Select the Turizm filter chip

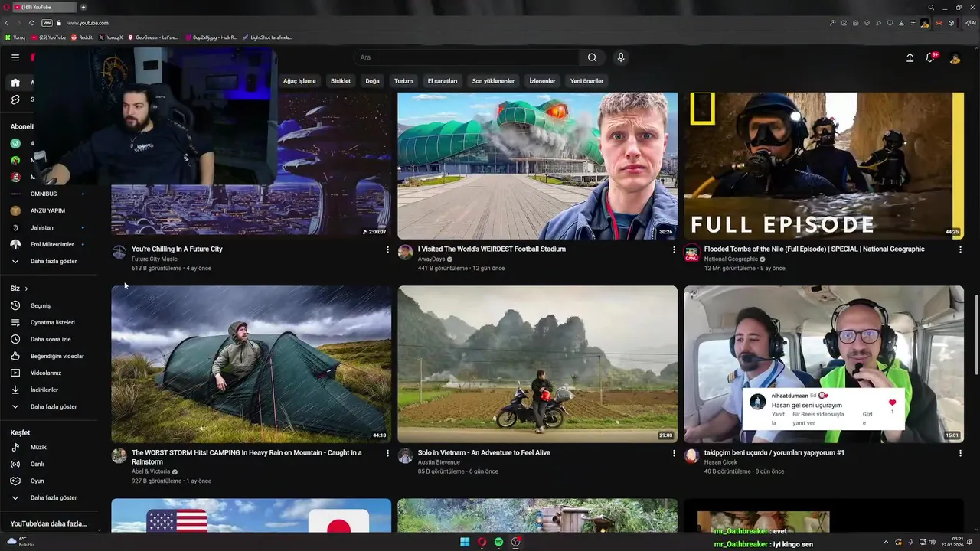tap(403, 81)
